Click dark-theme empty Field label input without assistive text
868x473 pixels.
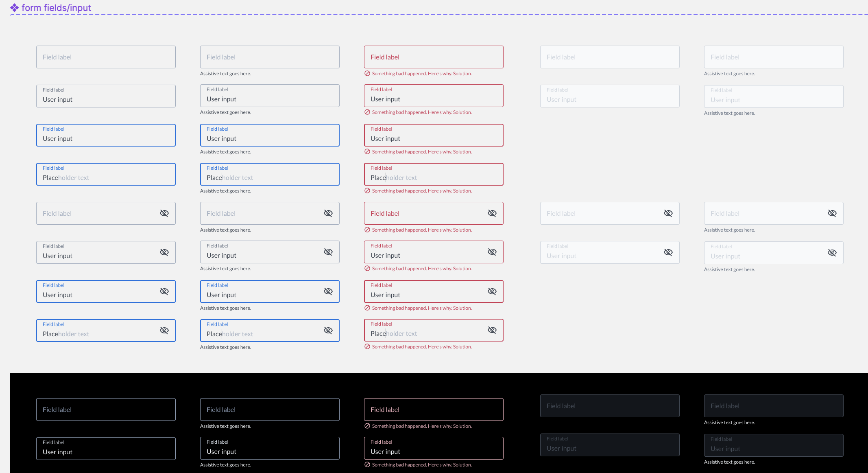pyautogui.click(x=106, y=409)
